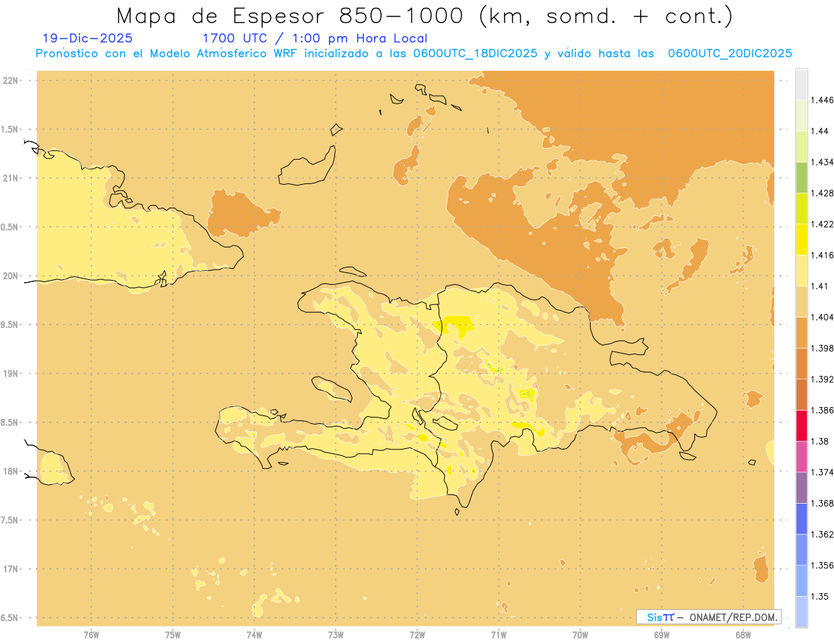This screenshot has height=644, width=834.
Task: Click the '76W' longitude label
Action: tap(91, 635)
